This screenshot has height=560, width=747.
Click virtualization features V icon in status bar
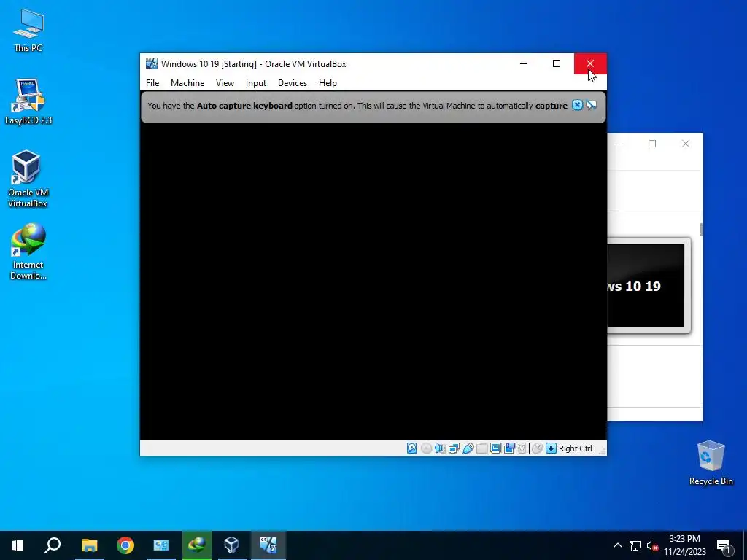523,448
